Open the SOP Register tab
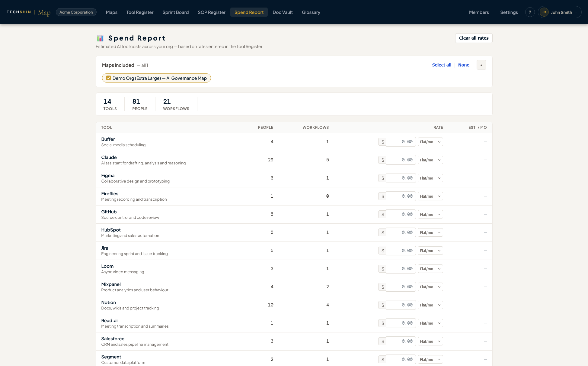The height and width of the screenshot is (366, 588). 212,12
